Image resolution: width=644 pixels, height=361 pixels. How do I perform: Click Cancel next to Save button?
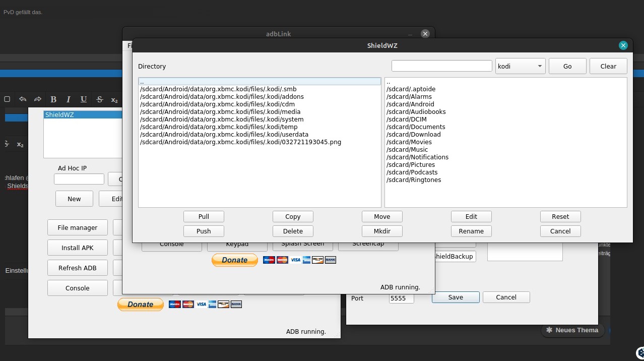pyautogui.click(x=506, y=297)
